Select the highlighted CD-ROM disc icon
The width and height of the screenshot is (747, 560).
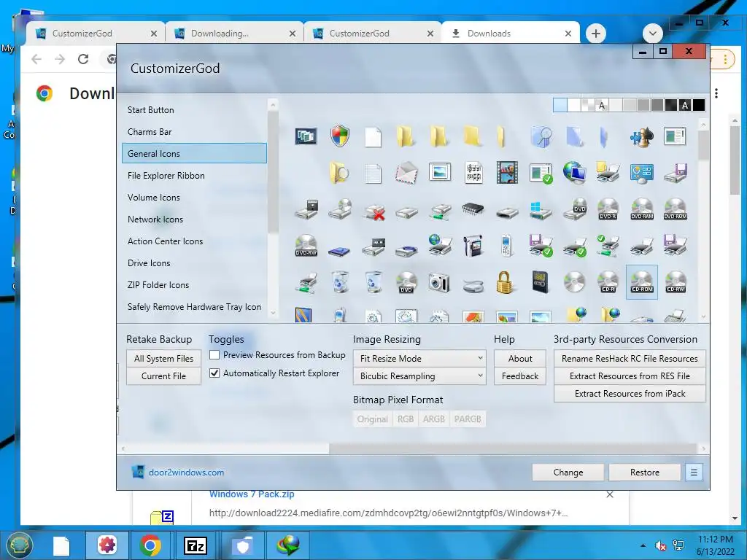point(642,282)
